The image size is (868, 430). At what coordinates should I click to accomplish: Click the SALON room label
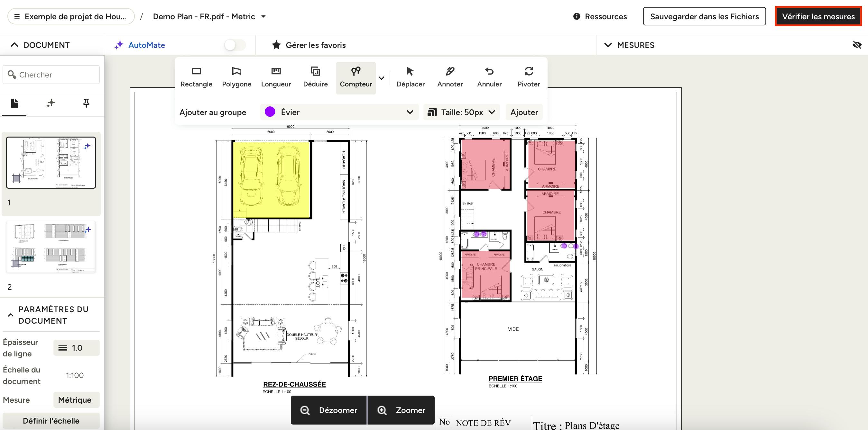[538, 269]
